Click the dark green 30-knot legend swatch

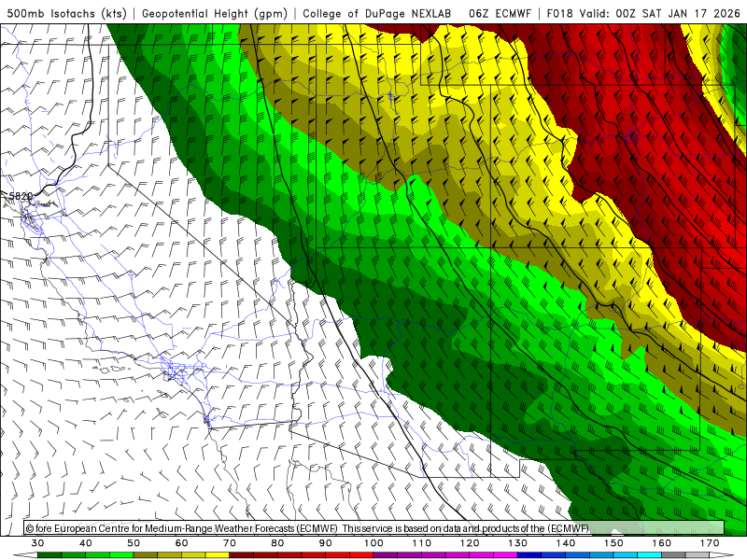click(49, 555)
